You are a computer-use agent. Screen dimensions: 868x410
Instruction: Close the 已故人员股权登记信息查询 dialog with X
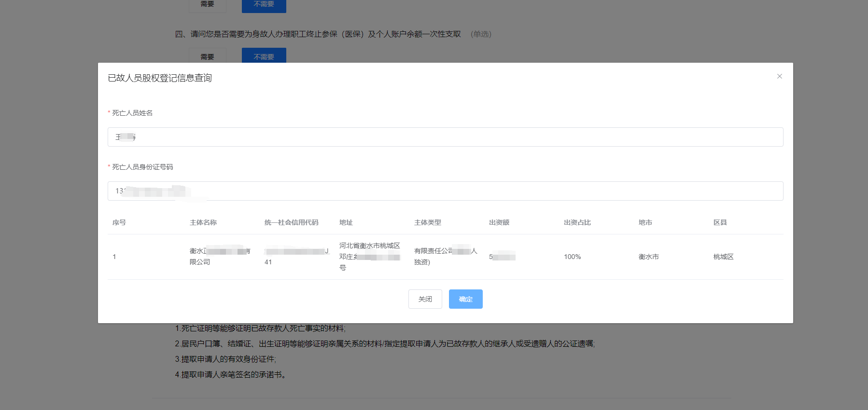tap(779, 76)
